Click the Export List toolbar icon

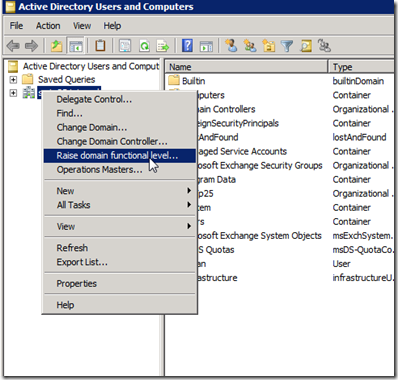(163, 46)
